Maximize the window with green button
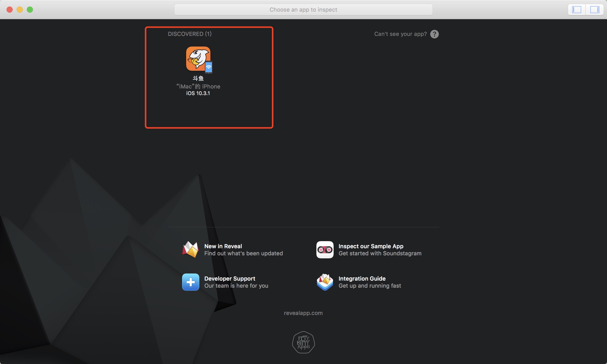 click(x=30, y=10)
